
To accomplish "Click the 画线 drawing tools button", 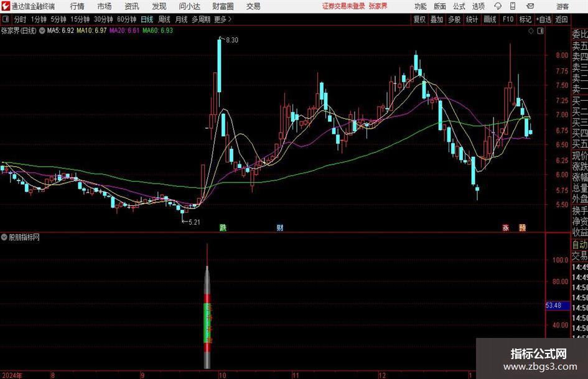I will click(x=490, y=19).
